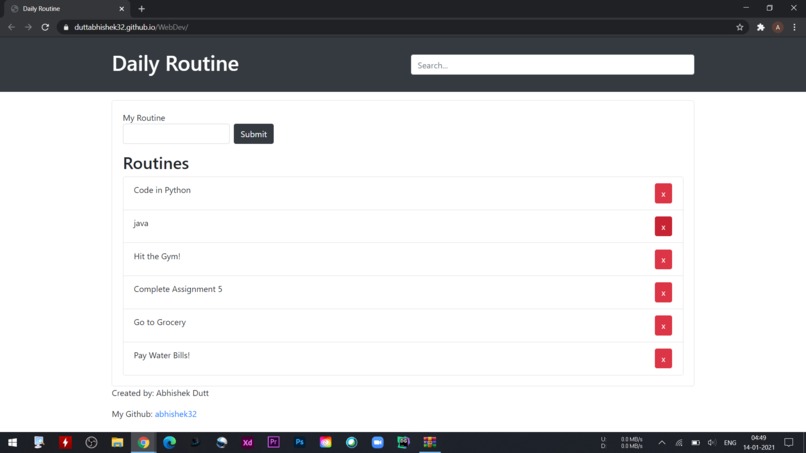Screen dimensions: 806x453
Task: Select the Complete Assignment 5 text
Action: tap(178, 289)
